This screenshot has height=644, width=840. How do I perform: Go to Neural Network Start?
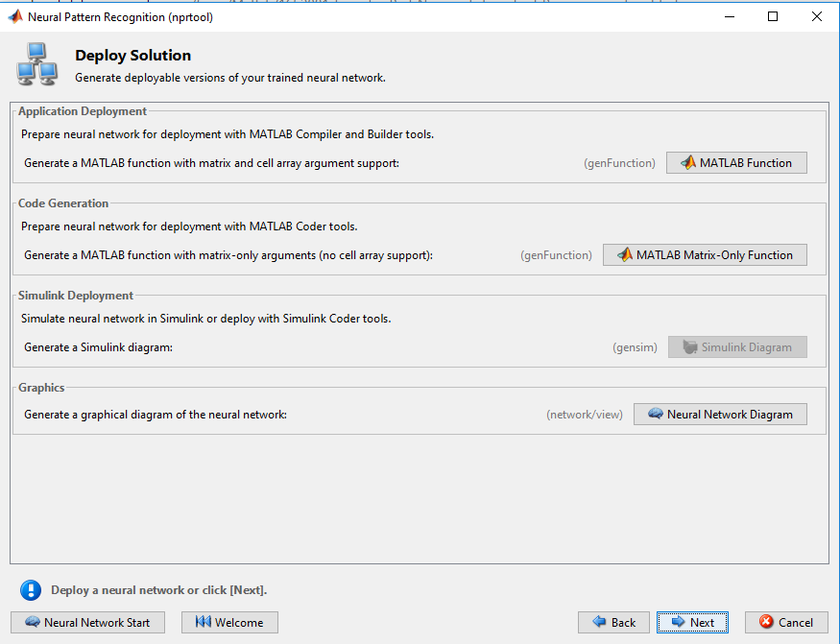click(88, 623)
